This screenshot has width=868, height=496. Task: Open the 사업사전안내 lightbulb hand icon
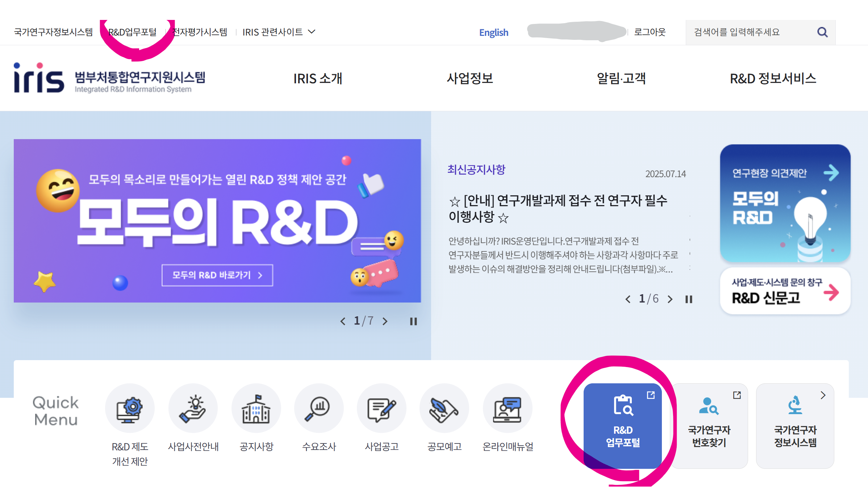tap(193, 408)
